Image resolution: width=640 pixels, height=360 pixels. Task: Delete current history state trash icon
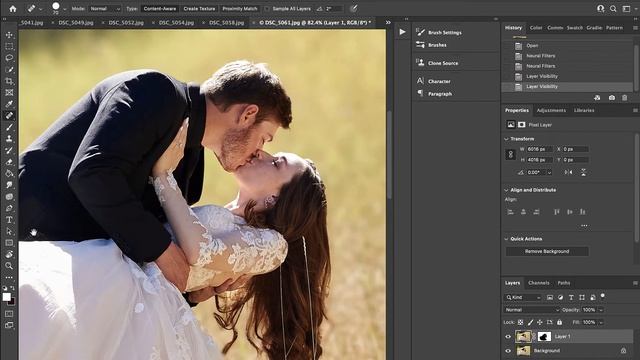click(624, 98)
